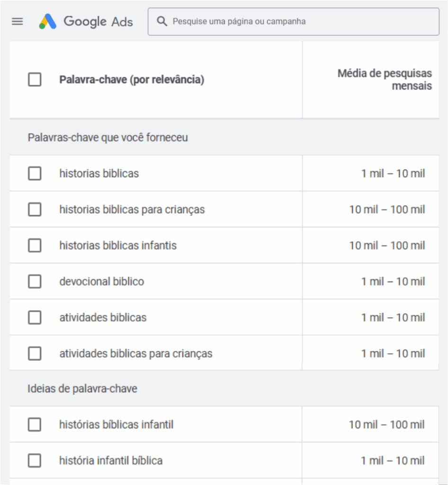
Task: Click the search volume for 'atividades biblicas'
Action: 393,317
